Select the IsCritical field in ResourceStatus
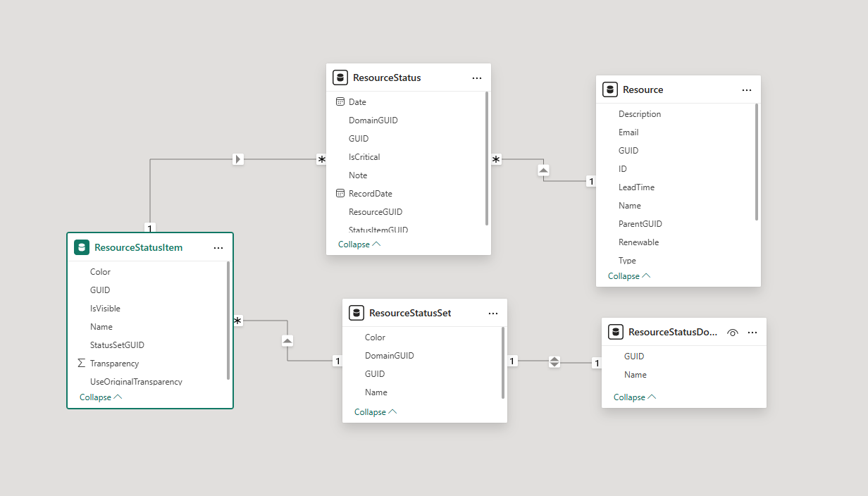The image size is (868, 496). click(364, 156)
